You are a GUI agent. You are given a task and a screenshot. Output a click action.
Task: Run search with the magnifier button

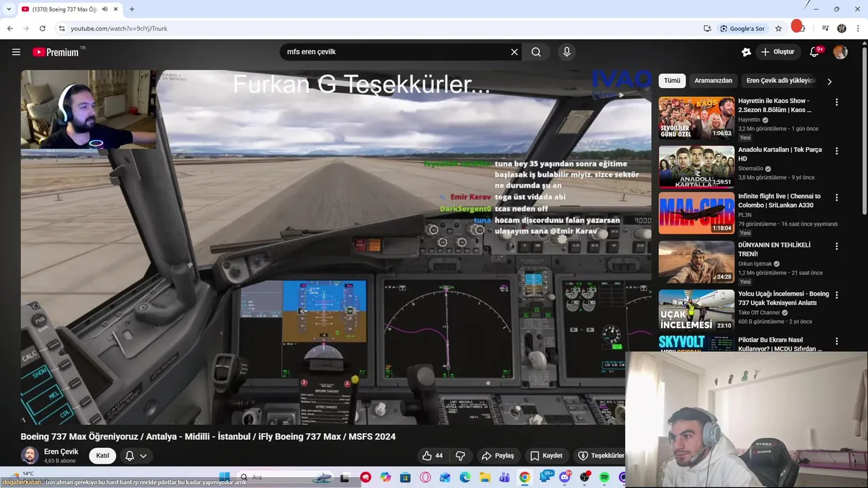pos(536,52)
